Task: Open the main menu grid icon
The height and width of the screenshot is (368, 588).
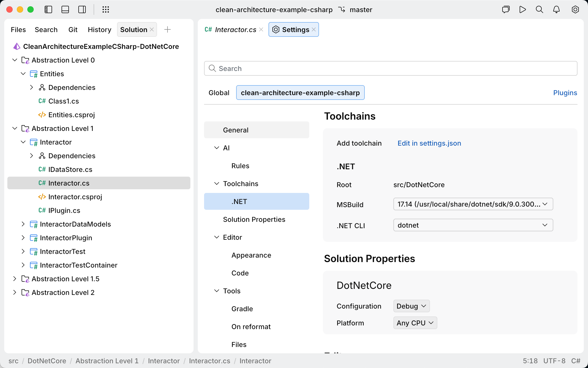Action: [x=106, y=9]
